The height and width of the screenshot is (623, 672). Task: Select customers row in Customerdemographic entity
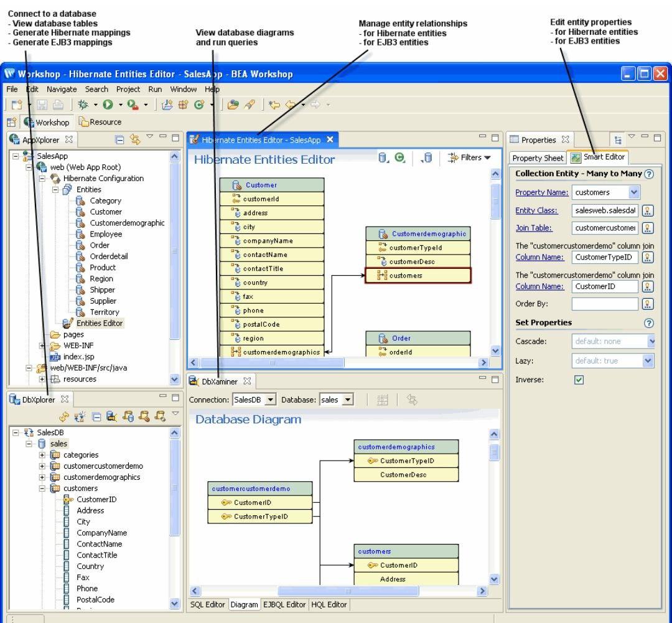point(418,276)
